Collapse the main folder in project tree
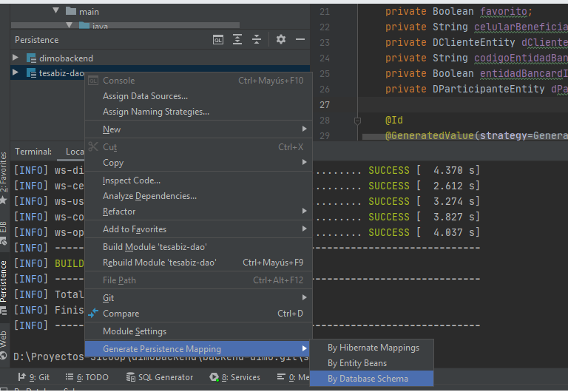The image size is (568, 392). (x=55, y=12)
